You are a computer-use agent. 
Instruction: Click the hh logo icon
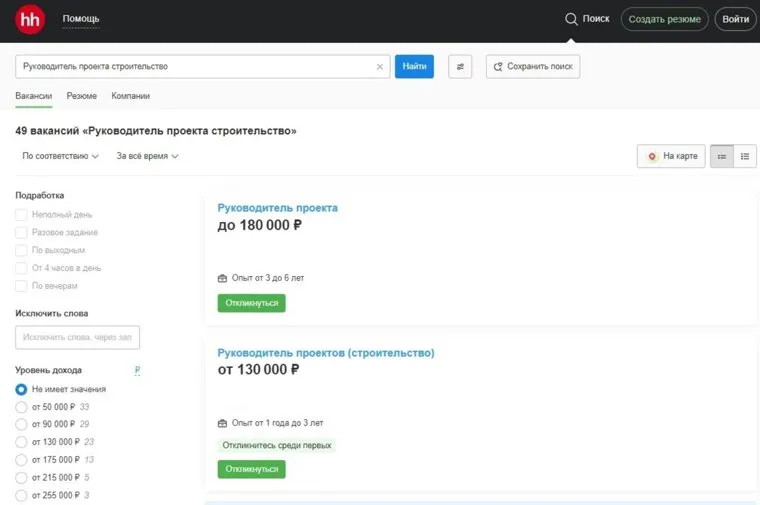click(30, 20)
